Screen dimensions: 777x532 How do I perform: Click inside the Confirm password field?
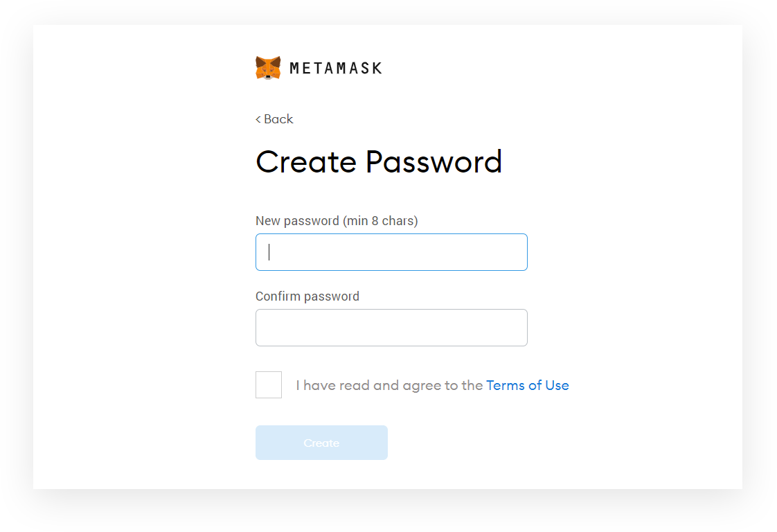pos(391,327)
